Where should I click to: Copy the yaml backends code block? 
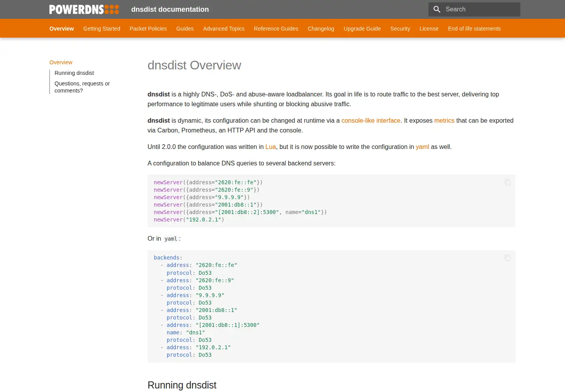pos(507,258)
